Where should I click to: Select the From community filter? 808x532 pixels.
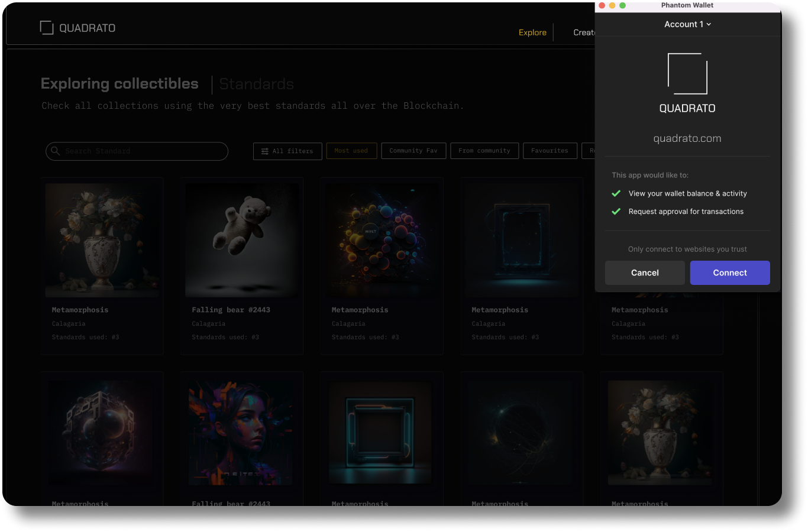(x=484, y=151)
